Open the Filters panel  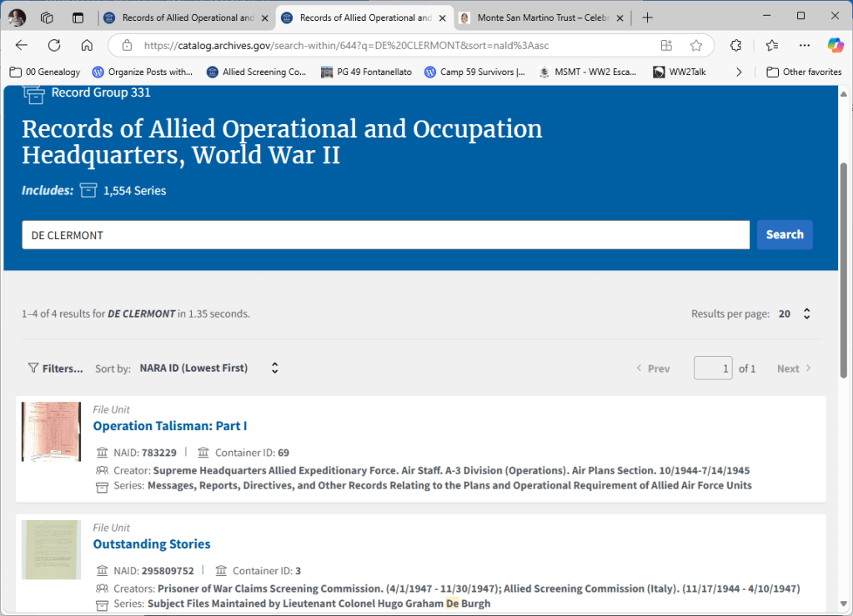(x=56, y=368)
